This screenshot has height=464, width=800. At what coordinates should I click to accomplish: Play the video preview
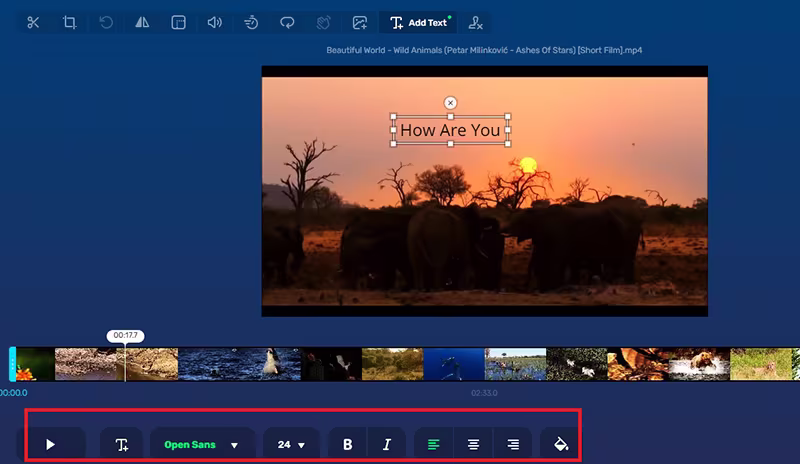click(50, 445)
